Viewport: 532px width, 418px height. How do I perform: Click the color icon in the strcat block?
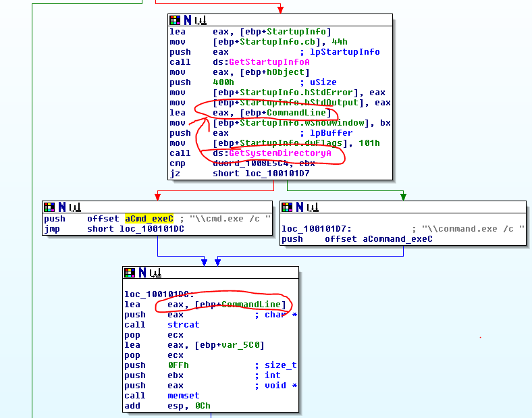pyautogui.click(x=130, y=273)
